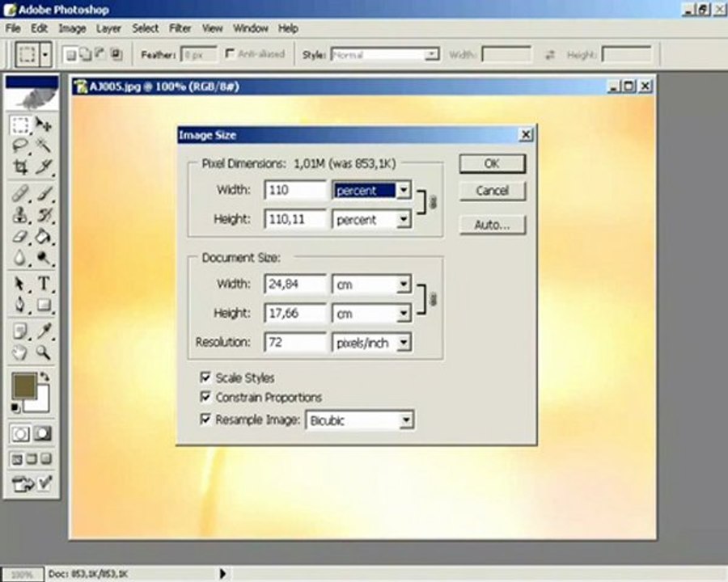The width and height of the screenshot is (728, 582).
Task: Select the Magic Wand tool
Action: 44,145
